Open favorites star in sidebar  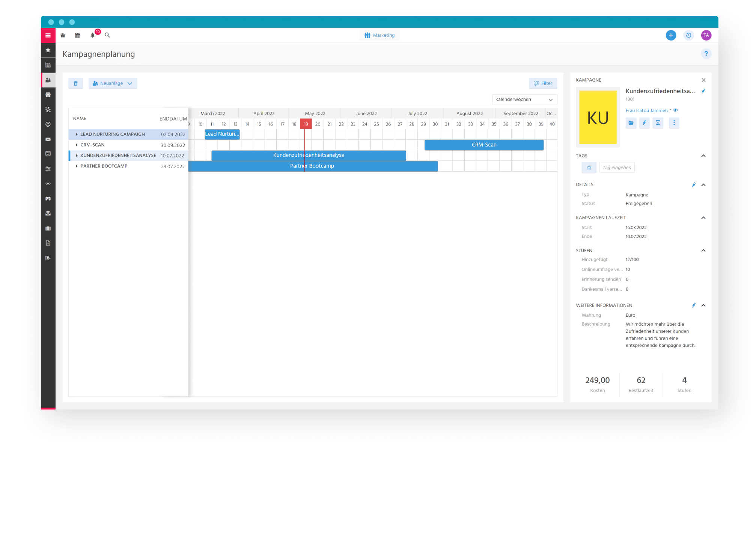[x=48, y=50]
